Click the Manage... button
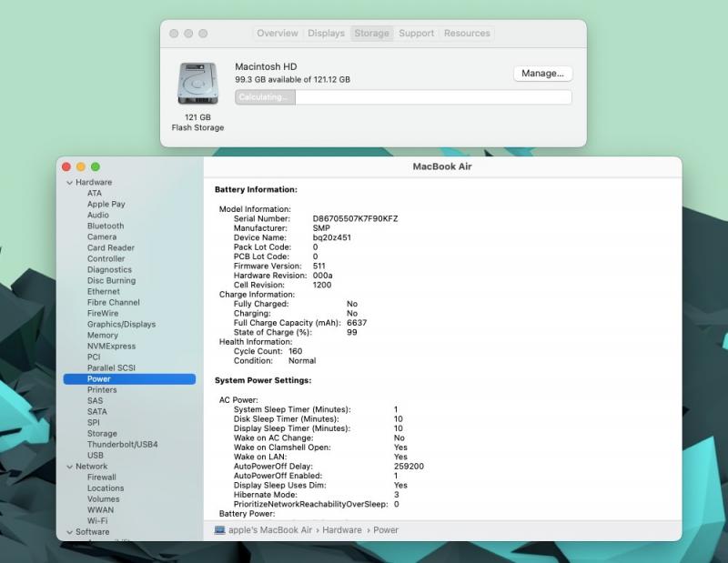Image resolution: width=728 pixels, height=563 pixels. (542, 74)
